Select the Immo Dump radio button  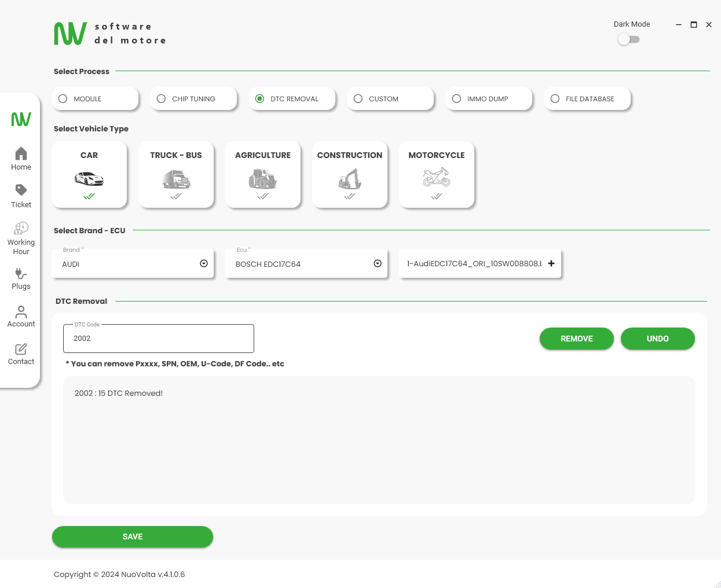pyautogui.click(x=457, y=99)
